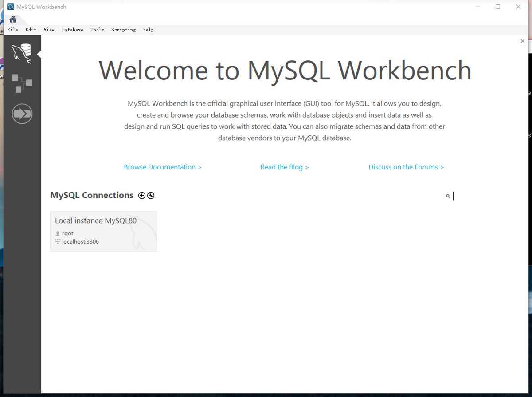Open the File menu
Image resolution: width=532 pixels, height=397 pixels.
coord(13,30)
